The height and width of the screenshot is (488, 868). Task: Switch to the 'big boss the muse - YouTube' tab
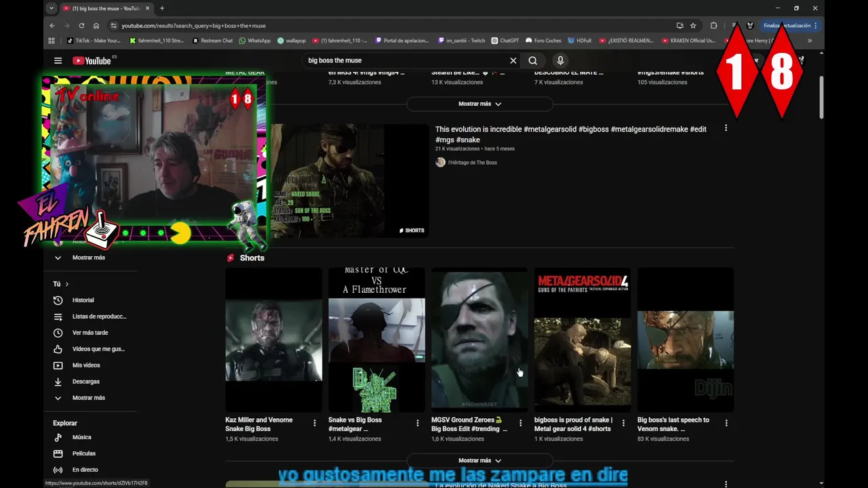pyautogui.click(x=106, y=8)
